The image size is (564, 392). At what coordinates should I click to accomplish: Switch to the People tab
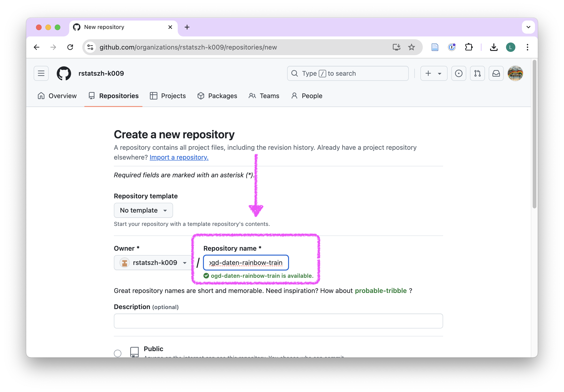pyautogui.click(x=307, y=96)
